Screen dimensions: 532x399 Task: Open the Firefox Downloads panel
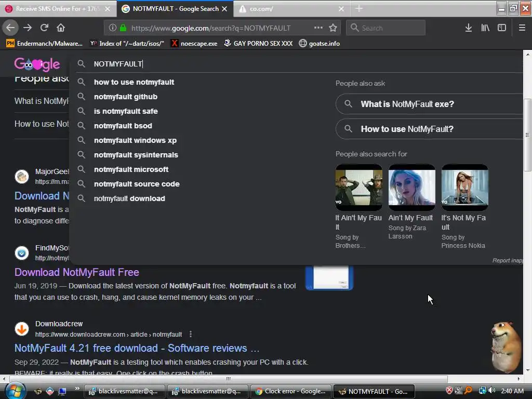[469, 28]
